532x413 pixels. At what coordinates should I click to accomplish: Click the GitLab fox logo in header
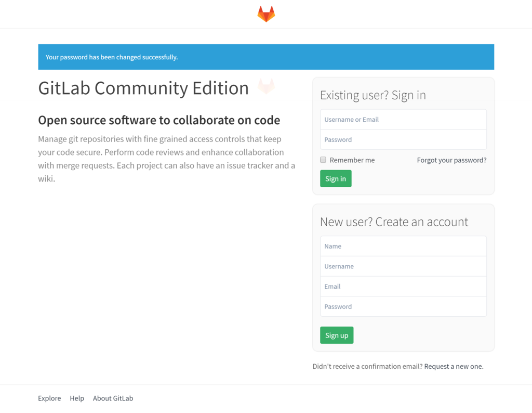(x=266, y=14)
